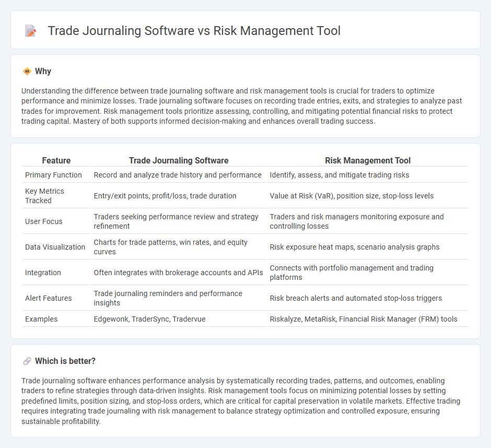The height and width of the screenshot is (448, 491).
Task: Select the Data Visualization row label
Action: click(55, 247)
